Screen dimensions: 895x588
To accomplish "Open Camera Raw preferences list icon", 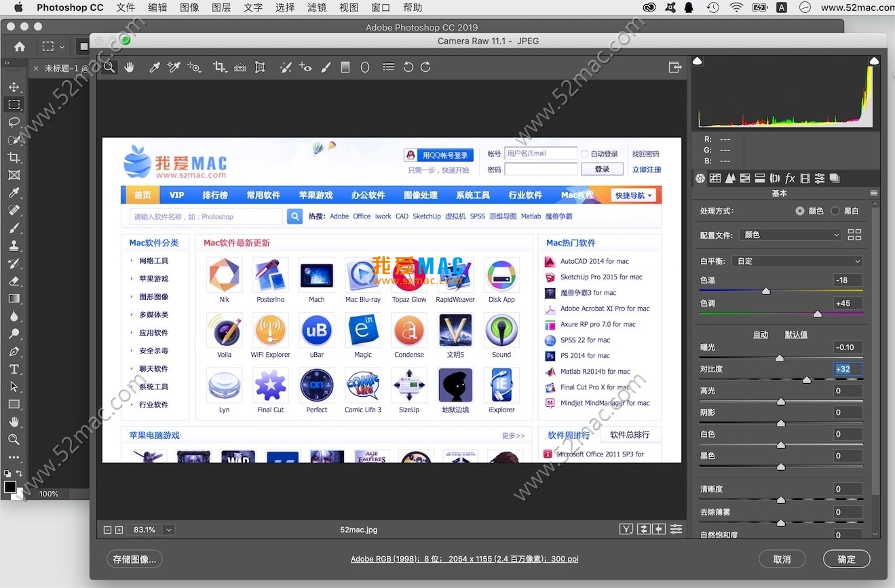I will click(388, 67).
